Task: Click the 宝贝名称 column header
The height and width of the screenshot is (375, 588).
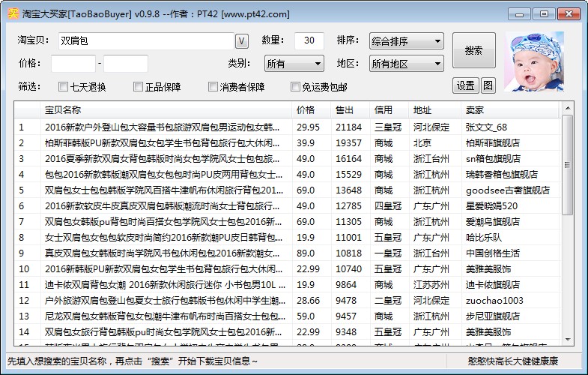Action: pyautogui.click(x=165, y=110)
